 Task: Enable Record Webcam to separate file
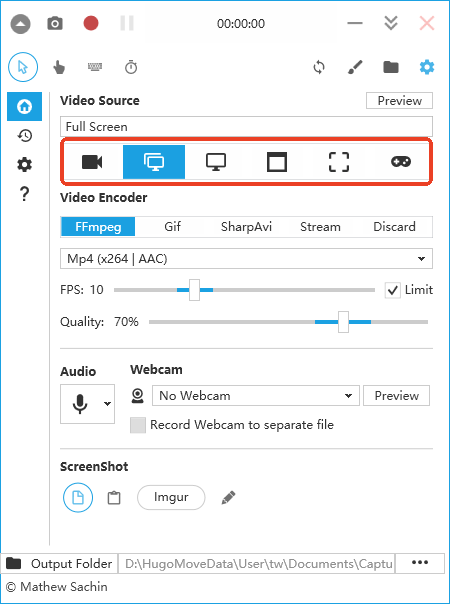(138, 425)
